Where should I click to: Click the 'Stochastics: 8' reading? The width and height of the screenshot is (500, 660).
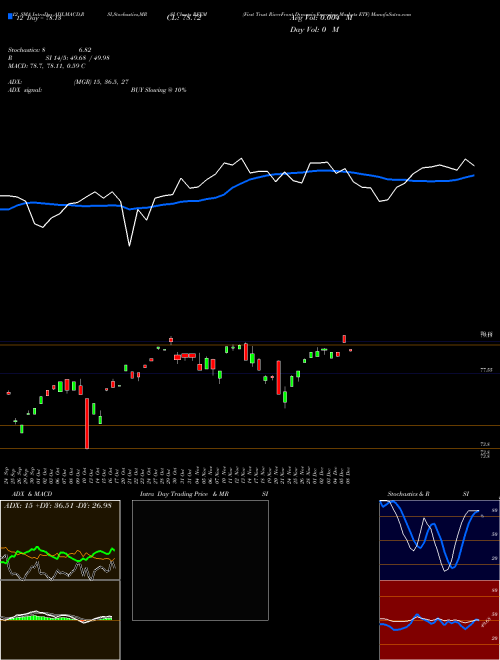click(27, 50)
